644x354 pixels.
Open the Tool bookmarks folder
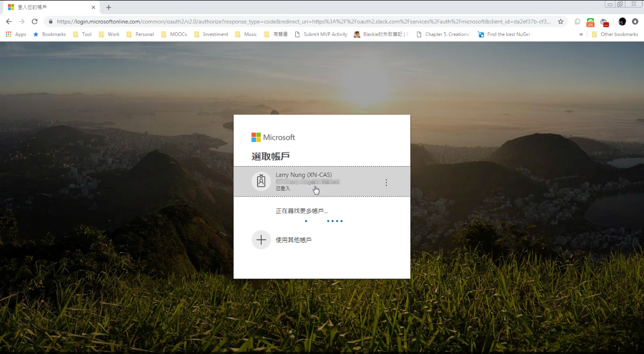coord(82,34)
